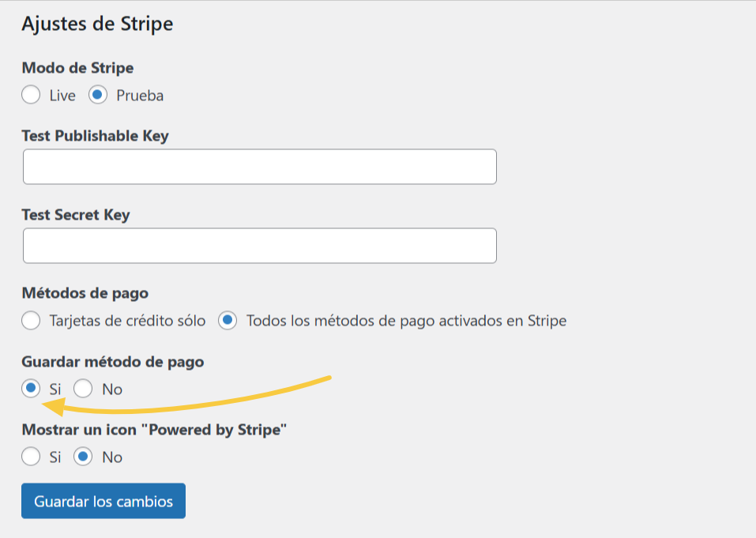
Task: Select No for Powered by Stripe icon
Action: click(x=82, y=457)
